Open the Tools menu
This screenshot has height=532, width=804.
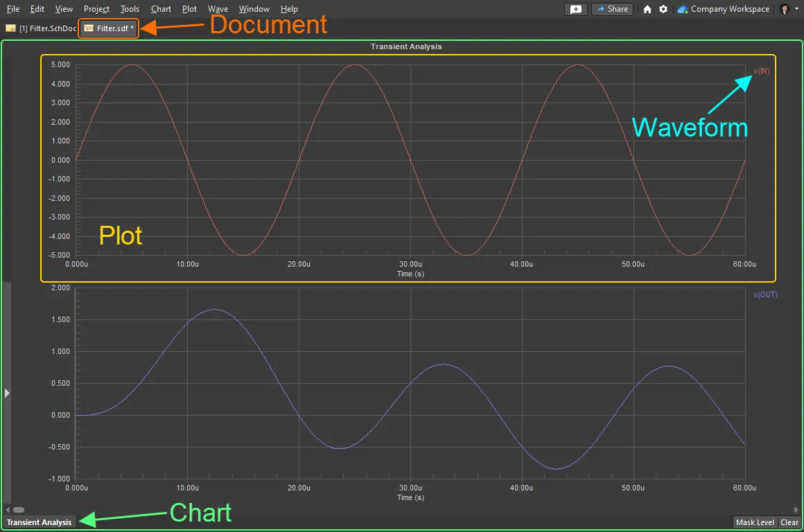130,9
